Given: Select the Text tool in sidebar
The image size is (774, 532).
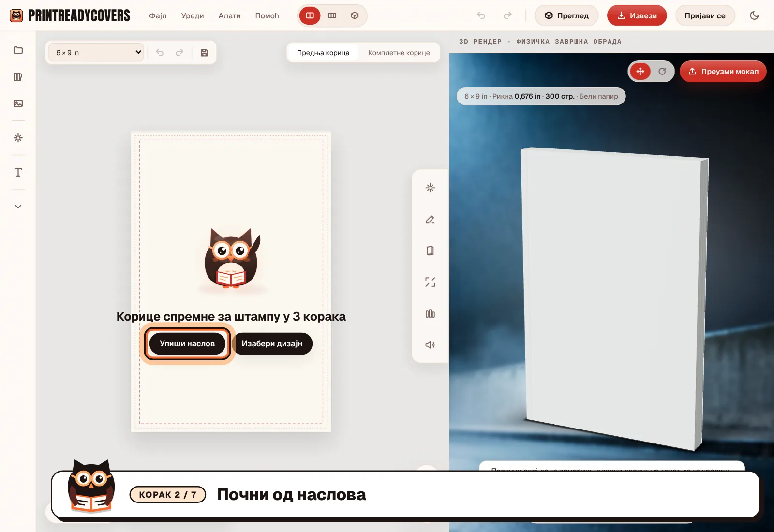Looking at the screenshot, I should (x=18, y=173).
